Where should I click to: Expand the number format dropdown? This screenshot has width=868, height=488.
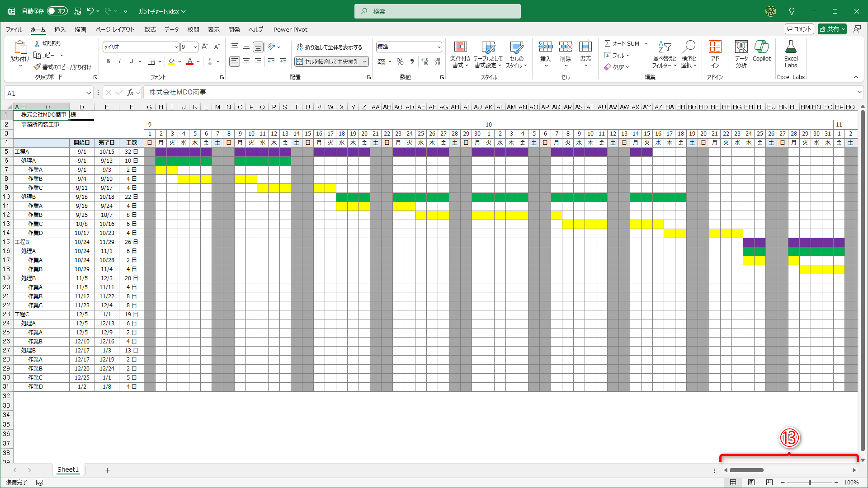click(x=439, y=47)
